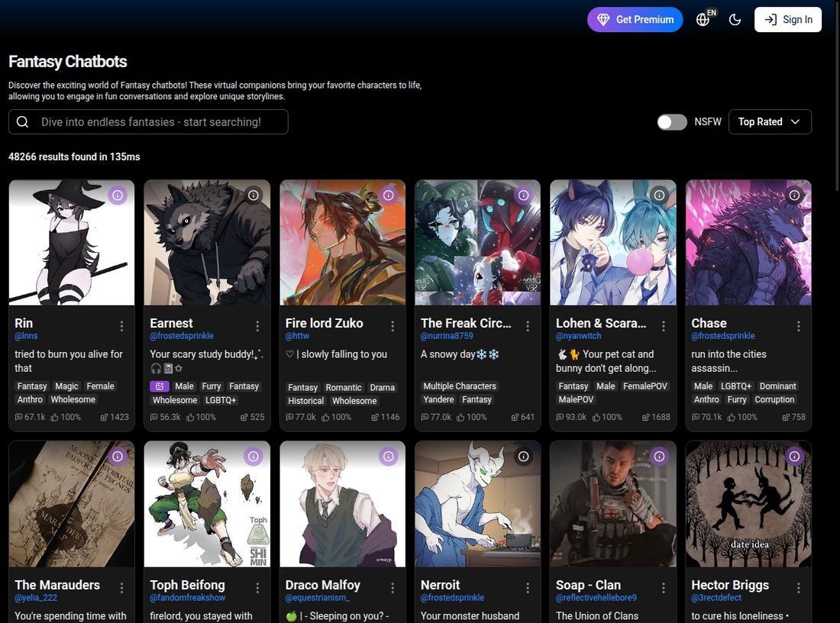Open creator profile @fandomfreakshow
The height and width of the screenshot is (623, 840).
click(188, 597)
